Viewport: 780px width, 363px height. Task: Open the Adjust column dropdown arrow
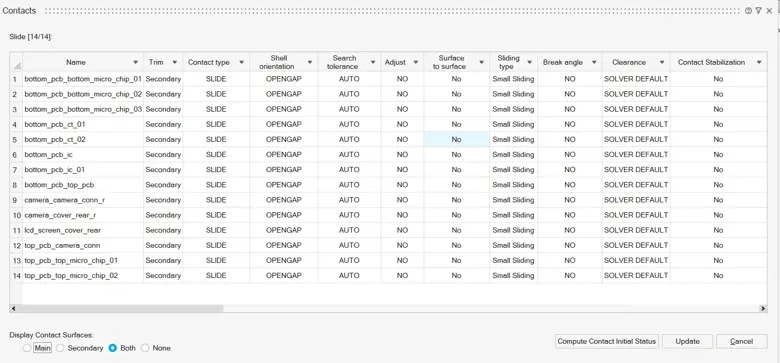(x=416, y=63)
